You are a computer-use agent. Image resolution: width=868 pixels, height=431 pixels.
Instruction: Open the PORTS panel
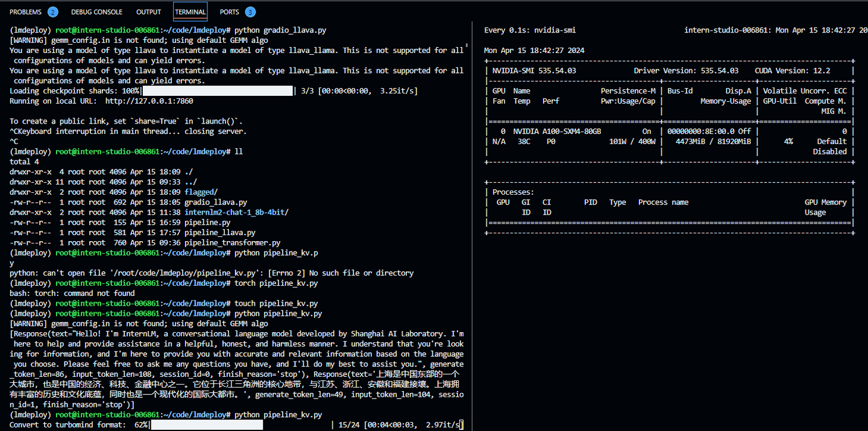(229, 11)
